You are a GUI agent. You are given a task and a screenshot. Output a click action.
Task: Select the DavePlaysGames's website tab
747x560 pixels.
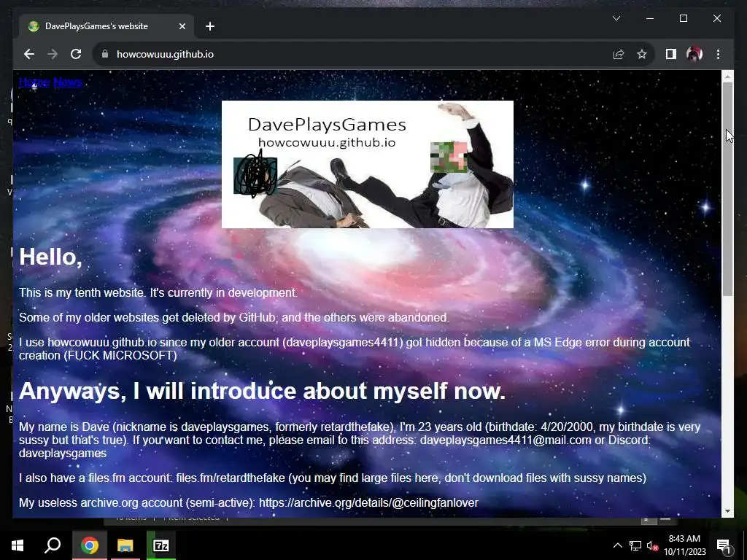pyautogui.click(x=107, y=26)
